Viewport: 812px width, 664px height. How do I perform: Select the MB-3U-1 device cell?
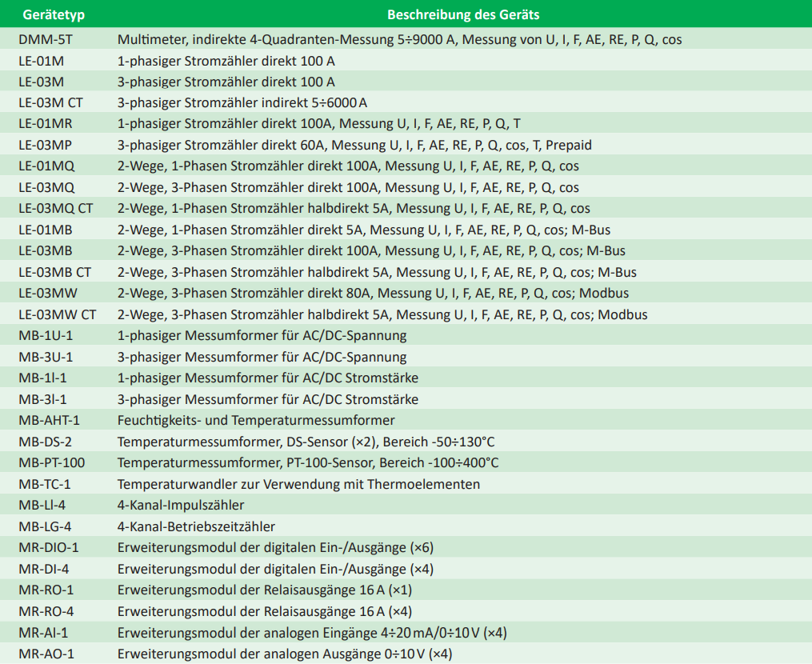pos(46,357)
